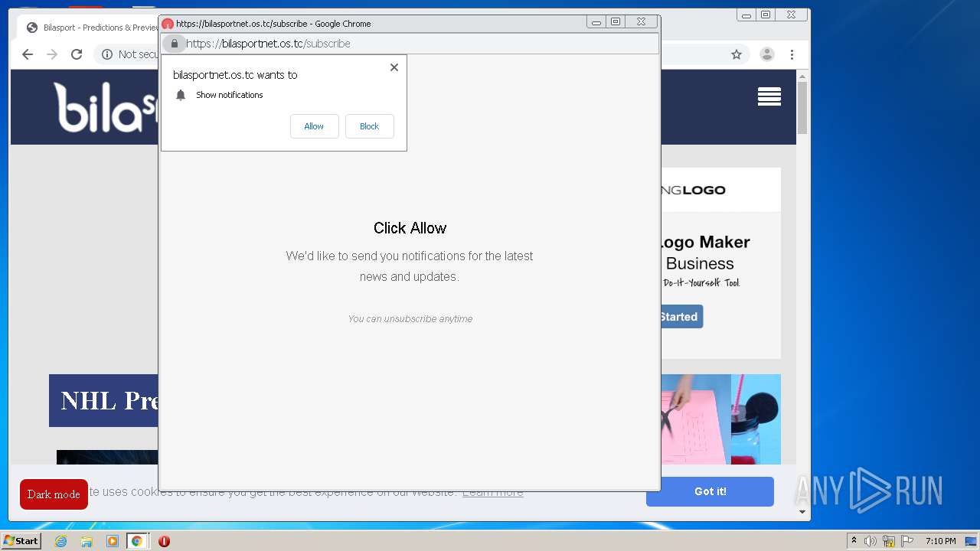Image resolution: width=980 pixels, height=551 pixels.
Task: Open the Learn more cookie link
Action: click(x=493, y=492)
